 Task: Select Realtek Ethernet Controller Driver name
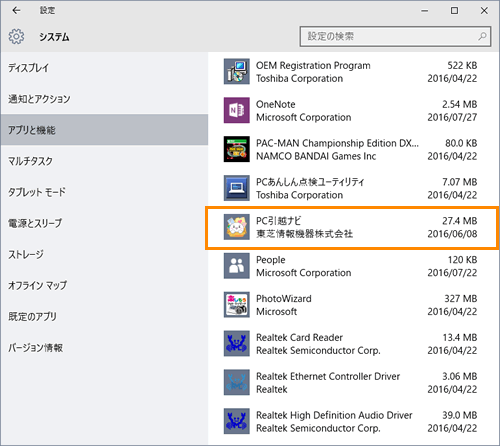(328, 376)
